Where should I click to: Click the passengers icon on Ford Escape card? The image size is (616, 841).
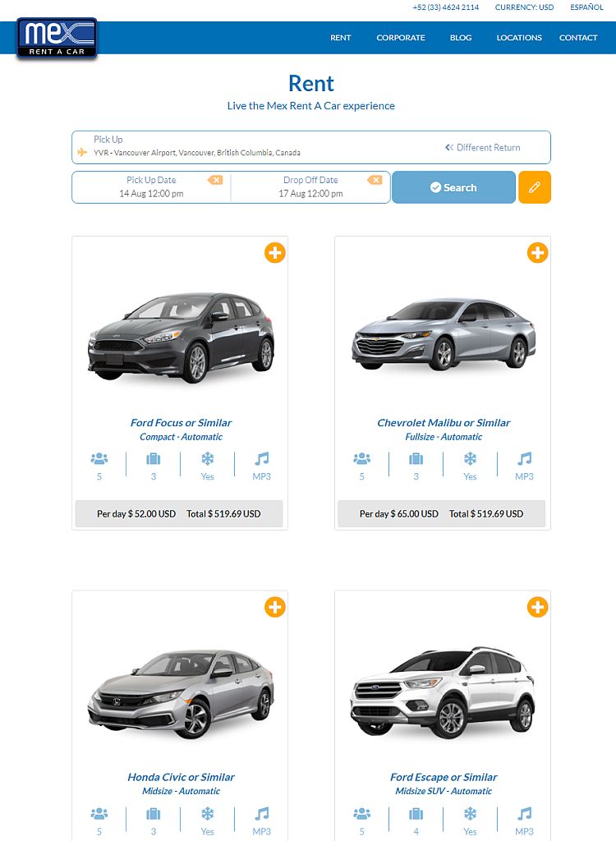361,814
